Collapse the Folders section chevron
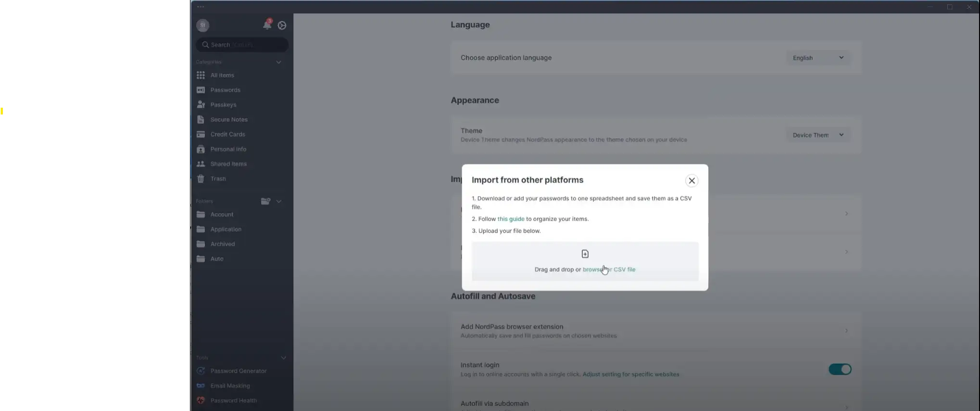This screenshot has width=980, height=411. coord(279,201)
